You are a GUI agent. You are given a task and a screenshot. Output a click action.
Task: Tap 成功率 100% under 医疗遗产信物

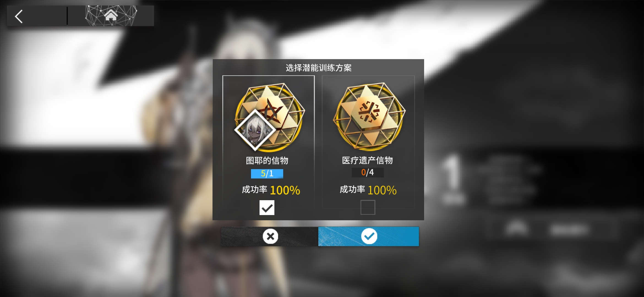click(368, 190)
